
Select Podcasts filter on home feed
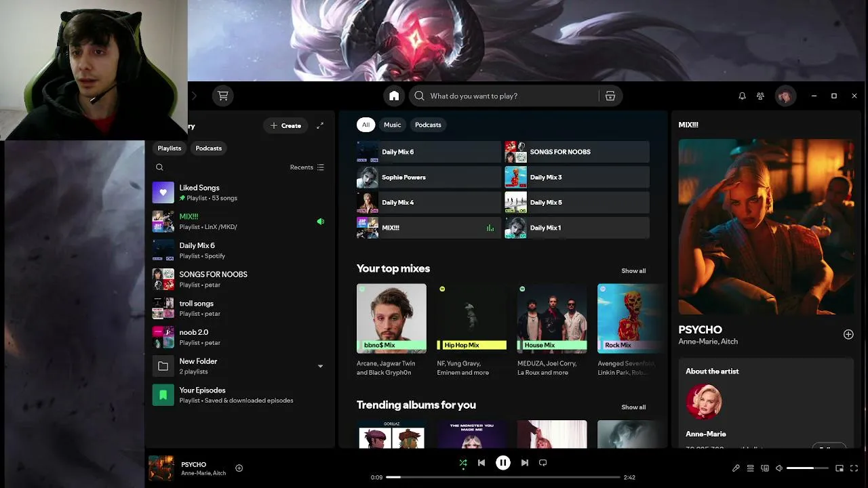coord(428,125)
